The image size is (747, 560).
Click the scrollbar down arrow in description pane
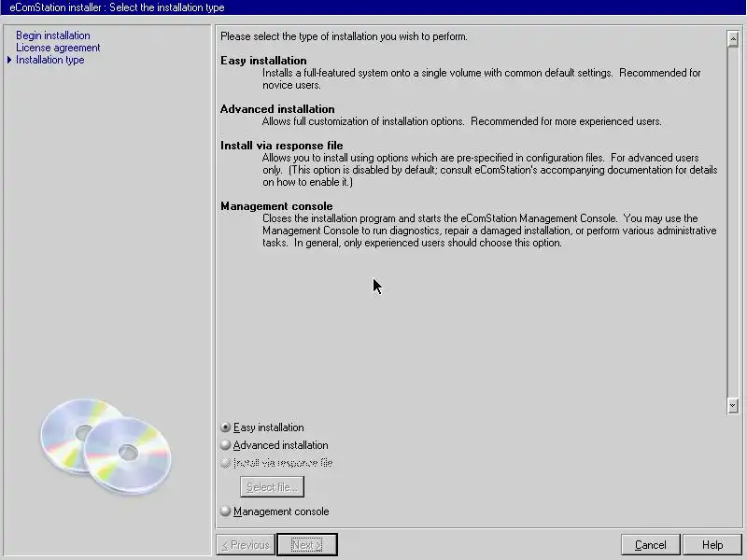[x=733, y=405]
